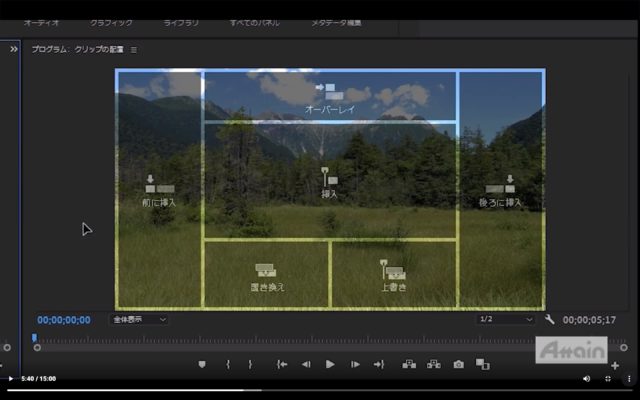Image resolution: width=640 pixels, height=400 pixels.
Task: Click the Extract button
Action: pos(434,364)
